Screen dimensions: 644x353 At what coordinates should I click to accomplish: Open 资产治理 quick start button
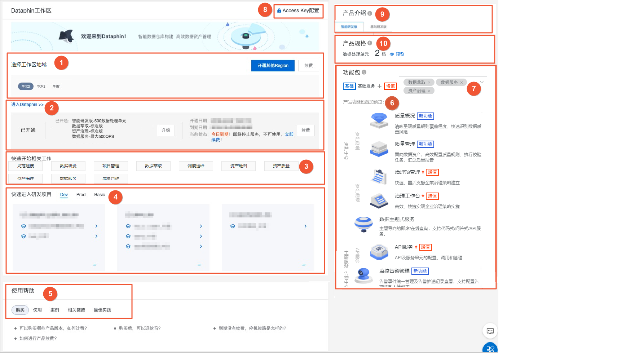coord(26,178)
